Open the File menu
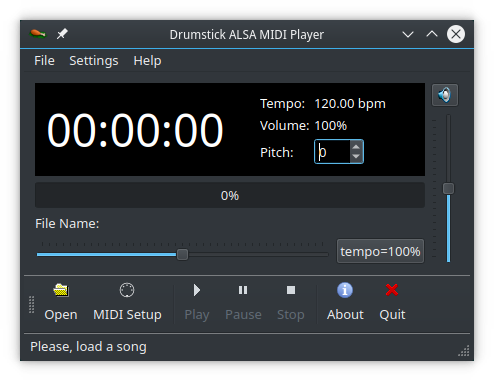Screen dimensions: 494x381 (44, 61)
